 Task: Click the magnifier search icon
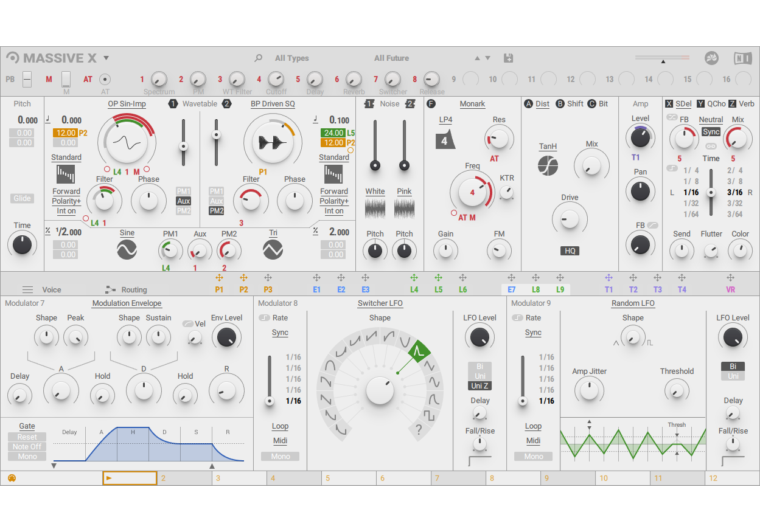259,58
